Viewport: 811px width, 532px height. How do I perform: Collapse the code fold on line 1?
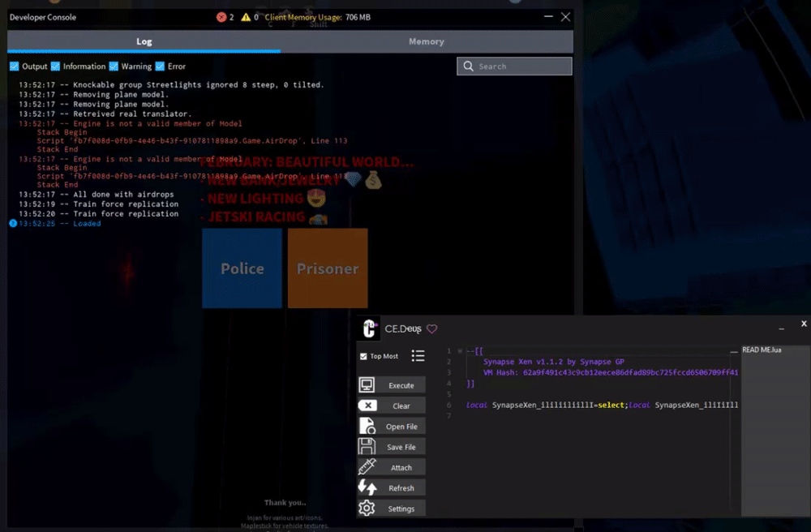460,351
